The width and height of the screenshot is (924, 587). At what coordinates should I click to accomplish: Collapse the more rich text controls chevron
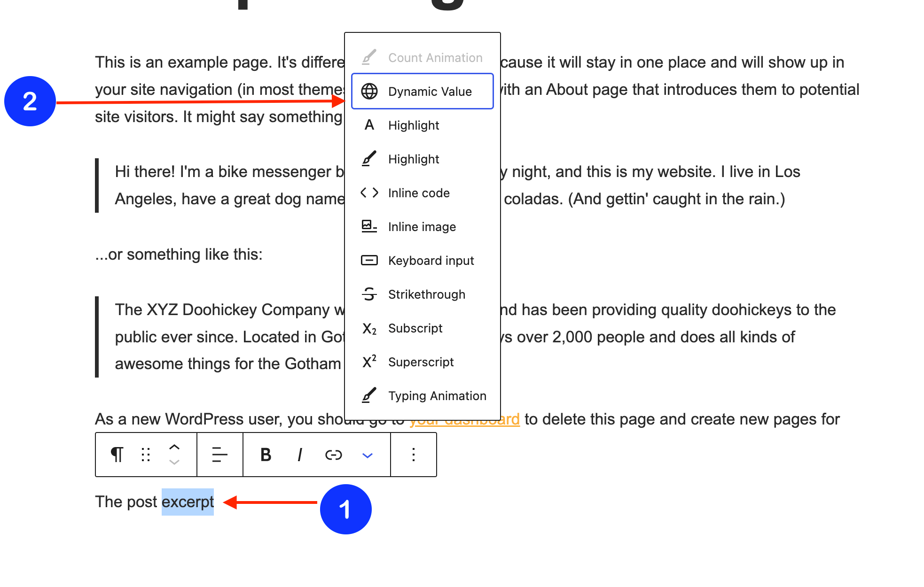368,455
